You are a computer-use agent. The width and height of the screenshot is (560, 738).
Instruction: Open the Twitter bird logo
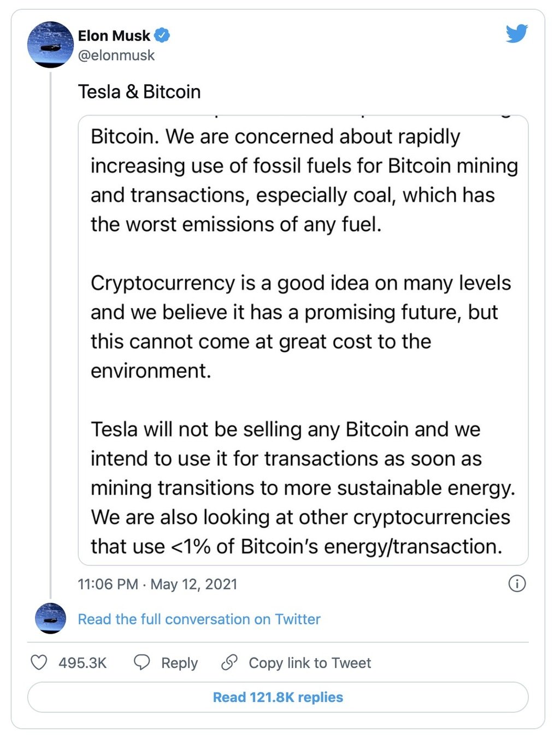point(516,34)
